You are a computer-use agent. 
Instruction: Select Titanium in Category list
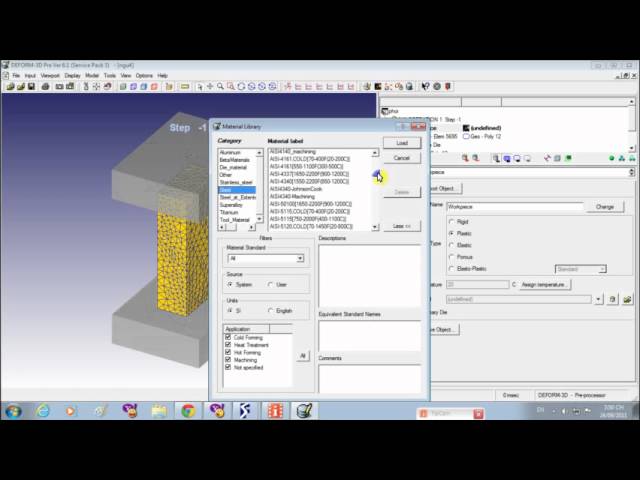pyautogui.click(x=229, y=212)
